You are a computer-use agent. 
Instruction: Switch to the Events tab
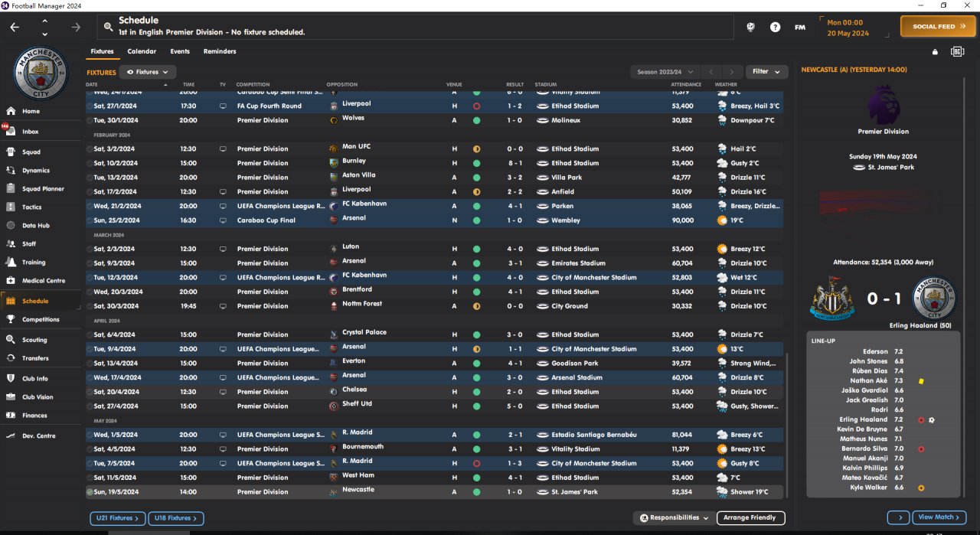tap(180, 51)
